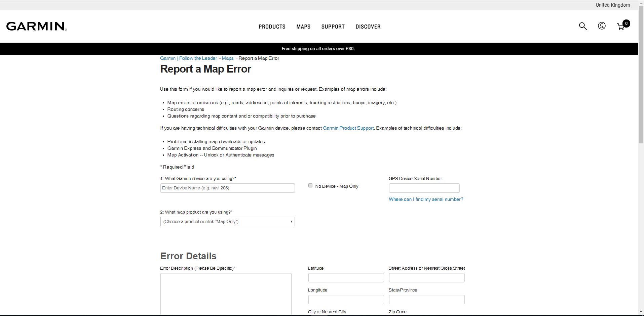The width and height of the screenshot is (644, 316).
Task: Click the Garmin Express and Communicator Plugin bullet
Action: click(212, 148)
